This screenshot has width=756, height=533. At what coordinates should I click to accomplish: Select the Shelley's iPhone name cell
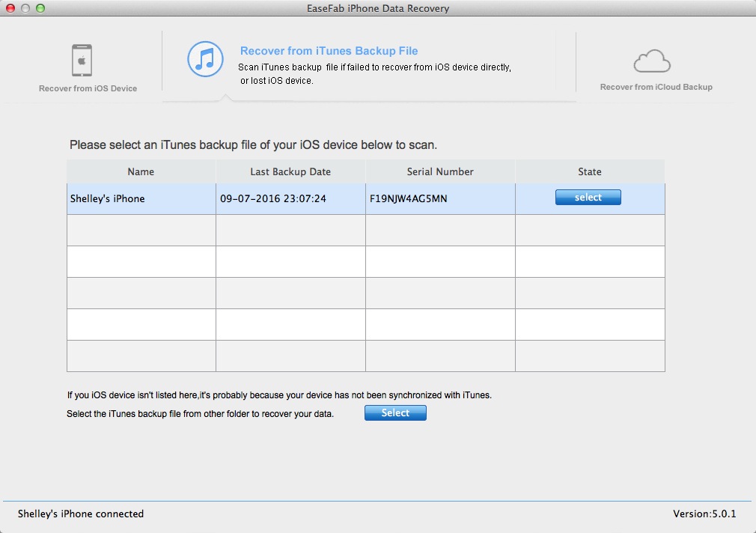point(141,198)
